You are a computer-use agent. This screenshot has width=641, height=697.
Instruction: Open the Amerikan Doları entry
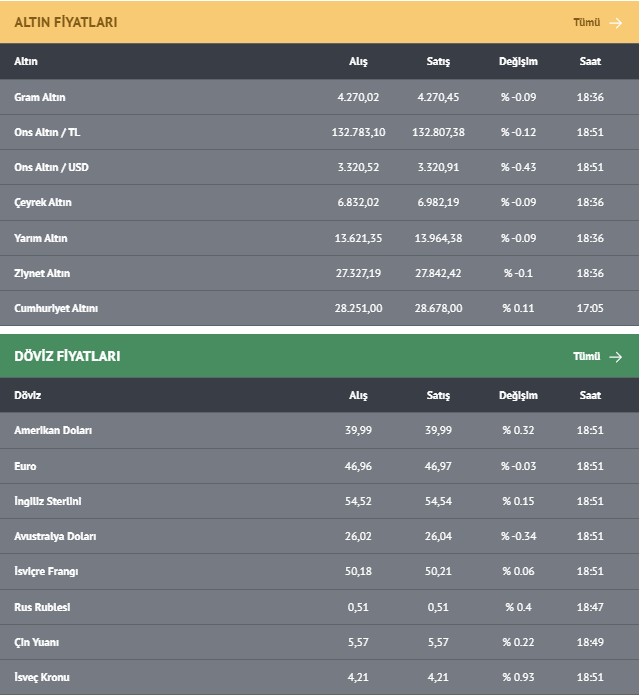[x=320, y=430]
